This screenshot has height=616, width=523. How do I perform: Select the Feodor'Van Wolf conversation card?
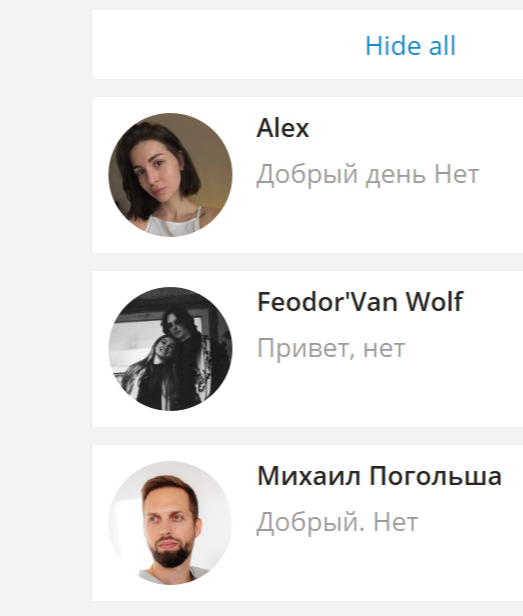(x=308, y=349)
